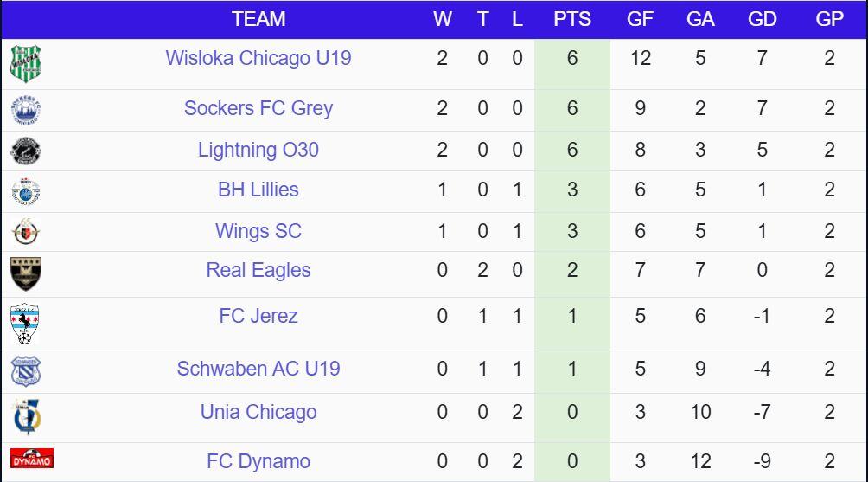Image resolution: width=868 pixels, height=482 pixels.
Task: Click the red FC Dynamo logo
Action: 32,458
